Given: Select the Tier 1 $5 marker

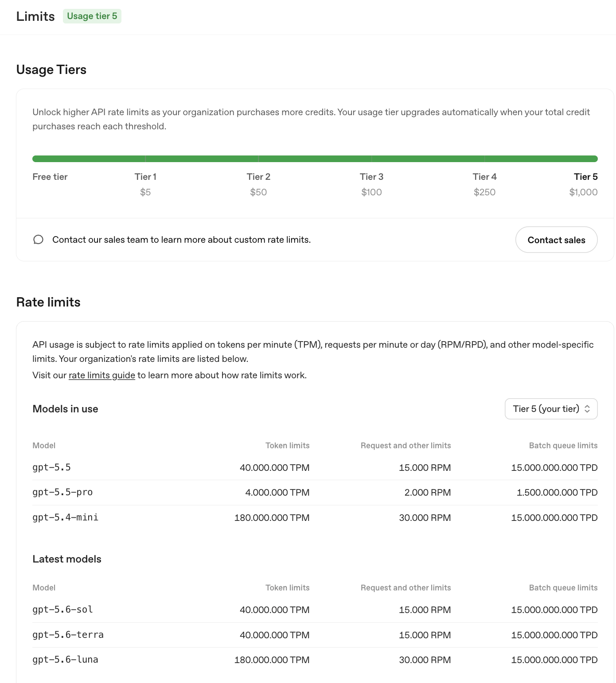Looking at the screenshot, I should coord(145,184).
